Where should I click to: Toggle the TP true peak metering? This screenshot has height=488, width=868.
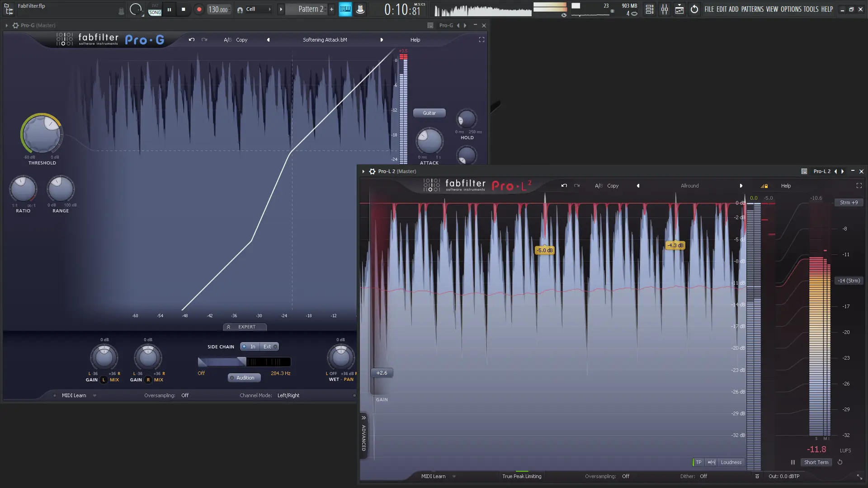(x=698, y=462)
